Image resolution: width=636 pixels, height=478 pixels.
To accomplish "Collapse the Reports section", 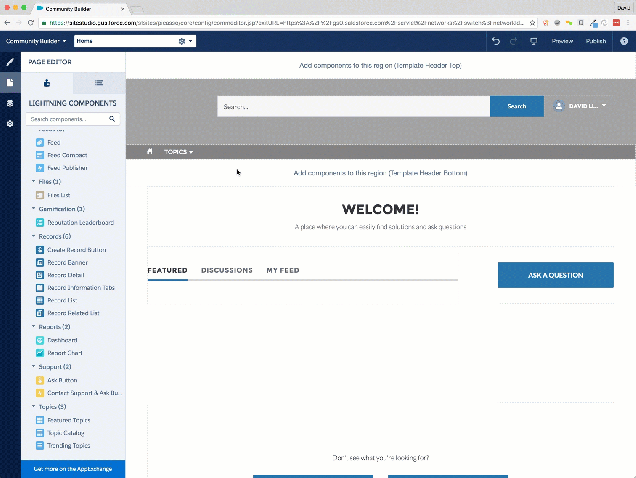I will point(34,327).
